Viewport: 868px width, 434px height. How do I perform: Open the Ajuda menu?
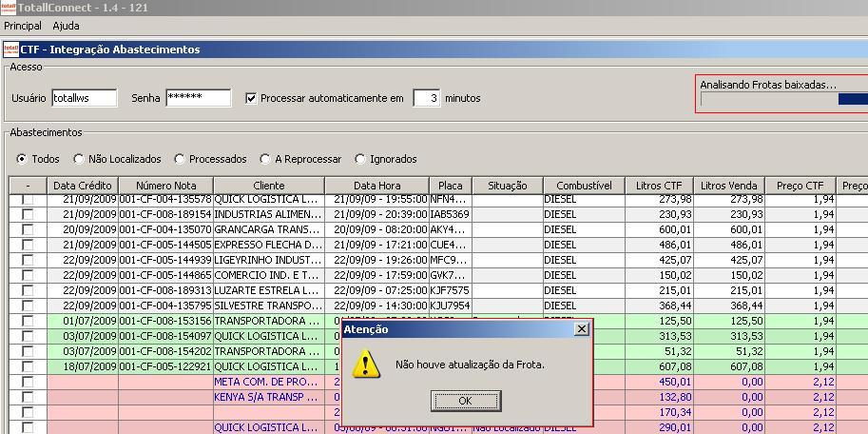tap(66, 26)
